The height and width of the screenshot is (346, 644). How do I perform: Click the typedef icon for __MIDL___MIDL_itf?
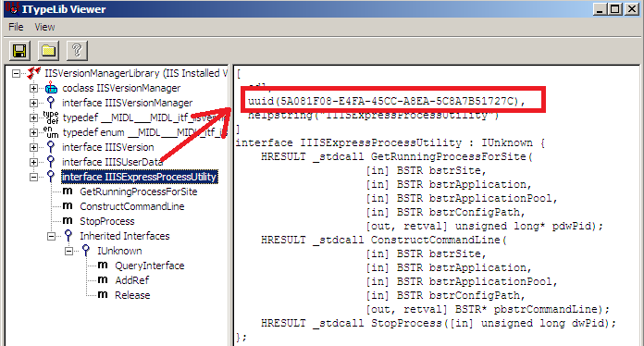pos(51,117)
